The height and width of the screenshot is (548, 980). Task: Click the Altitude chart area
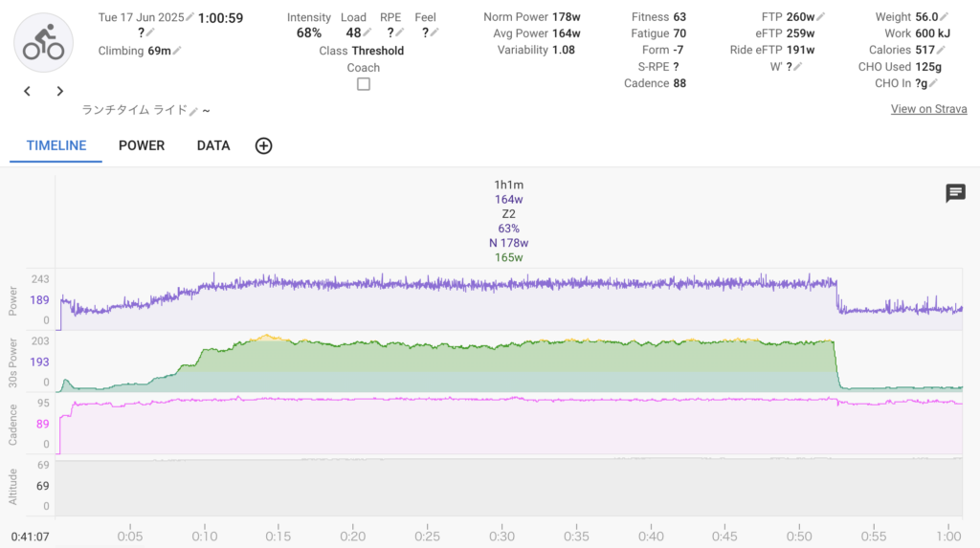[509, 488]
